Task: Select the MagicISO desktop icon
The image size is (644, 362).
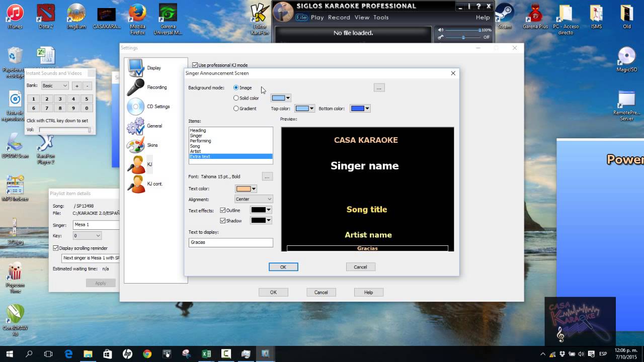Action: tap(627, 59)
